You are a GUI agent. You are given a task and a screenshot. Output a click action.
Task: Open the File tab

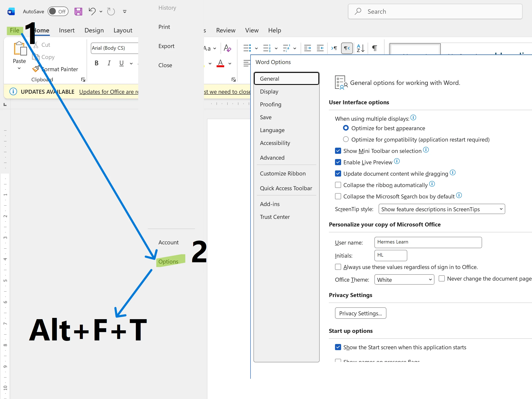[x=15, y=30]
